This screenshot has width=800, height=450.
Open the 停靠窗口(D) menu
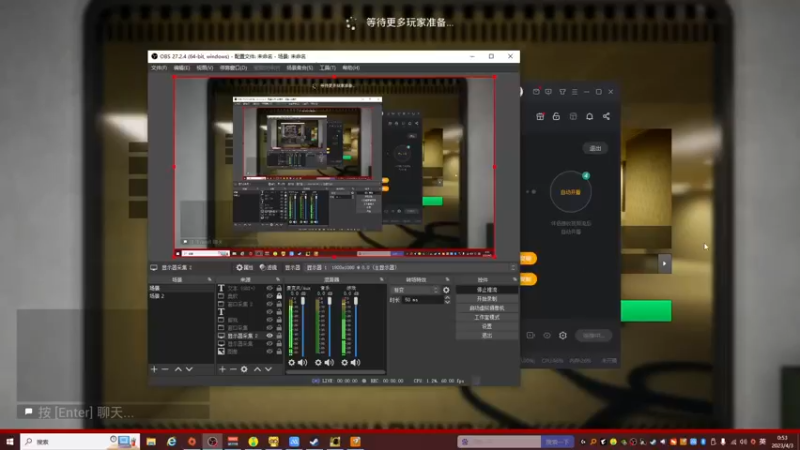[x=233, y=68]
